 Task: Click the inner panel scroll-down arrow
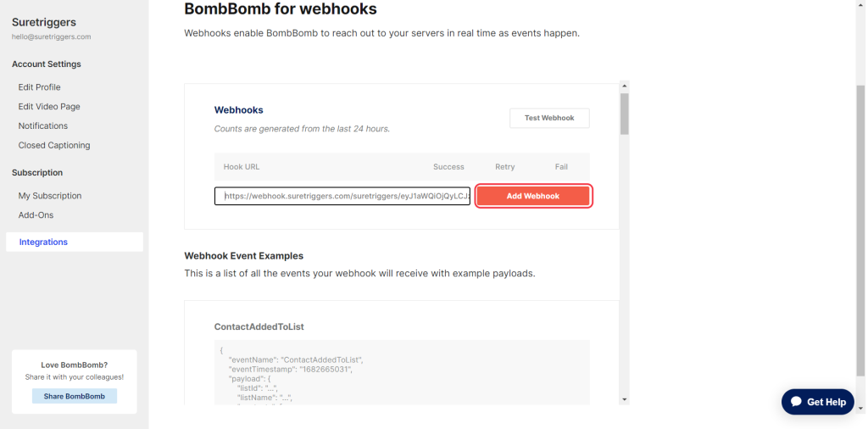(625, 398)
